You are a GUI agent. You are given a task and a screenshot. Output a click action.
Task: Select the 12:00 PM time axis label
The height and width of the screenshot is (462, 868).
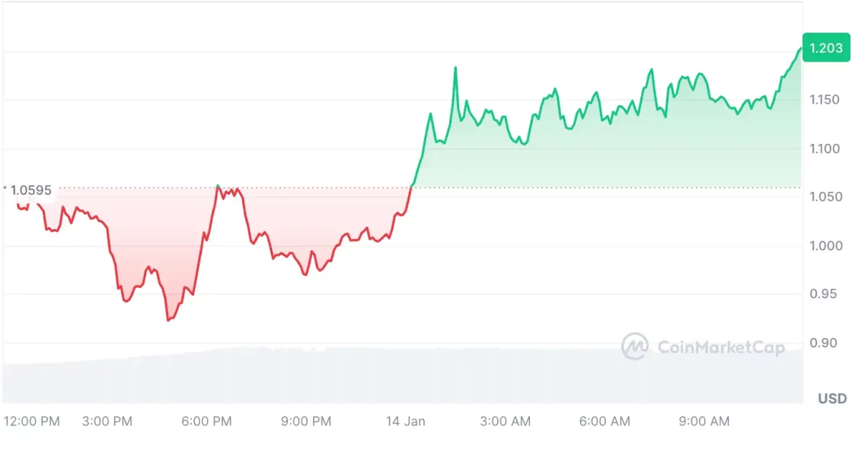click(x=31, y=421)
